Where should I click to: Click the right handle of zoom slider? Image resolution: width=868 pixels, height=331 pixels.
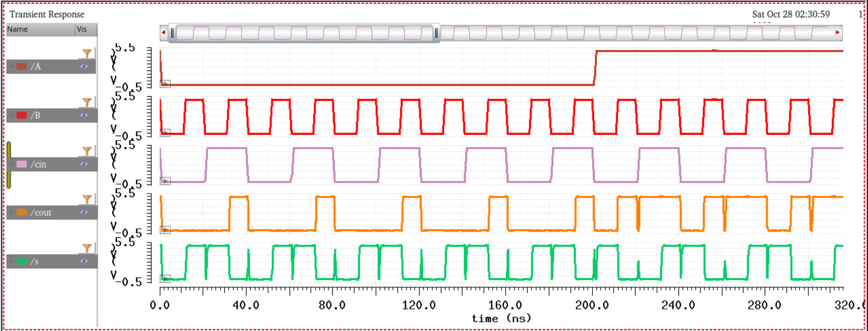point(436,33)
